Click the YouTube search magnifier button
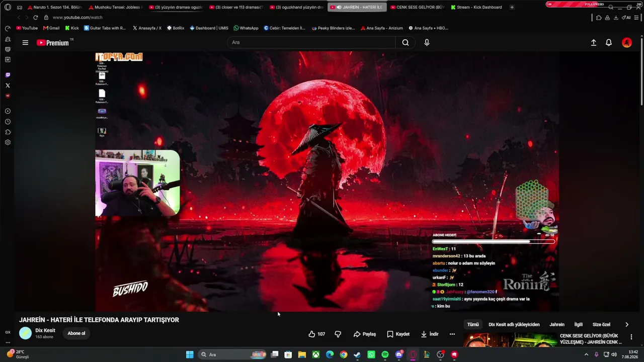This screenshot has height=362, width=644. (x=406, y=43)
